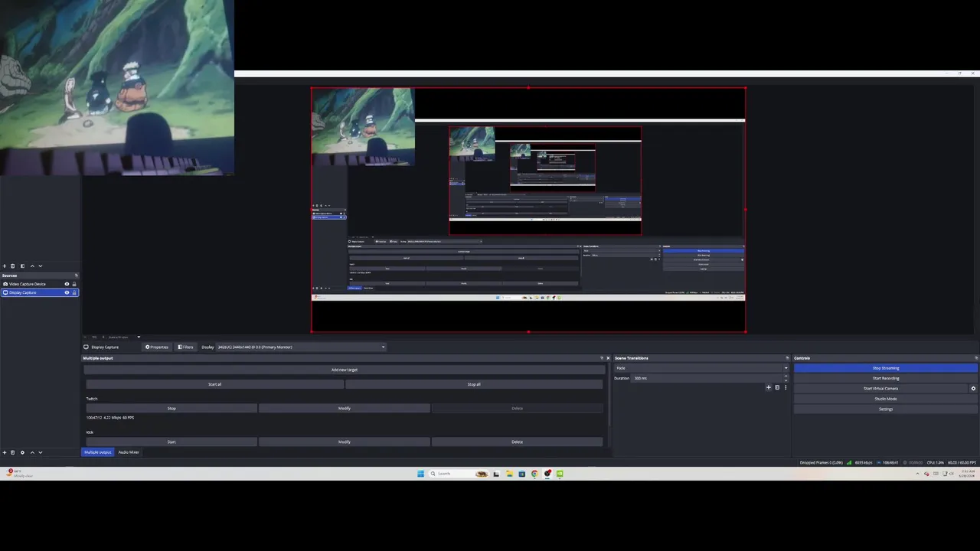Move scene up arrow icon
Image resolution: width=980 pixels, height=551 pixels.
[32, 266]
